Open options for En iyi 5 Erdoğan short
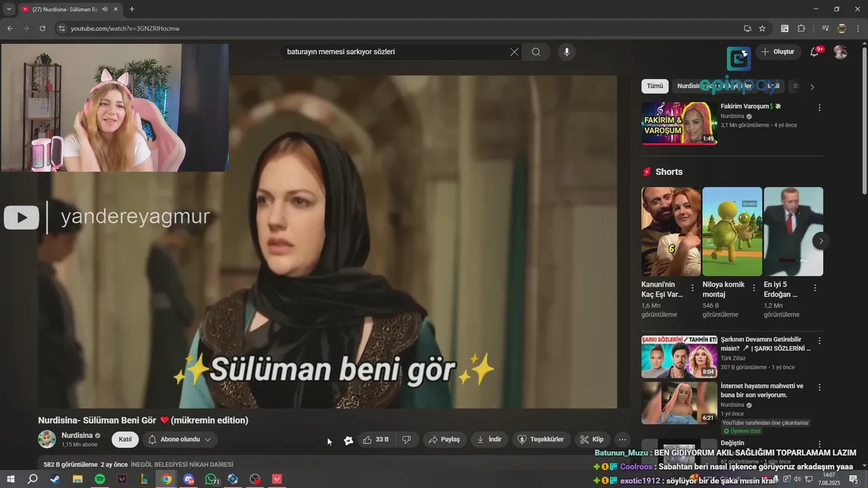Viewport: 868px width, 488px height. pos(815,288)
